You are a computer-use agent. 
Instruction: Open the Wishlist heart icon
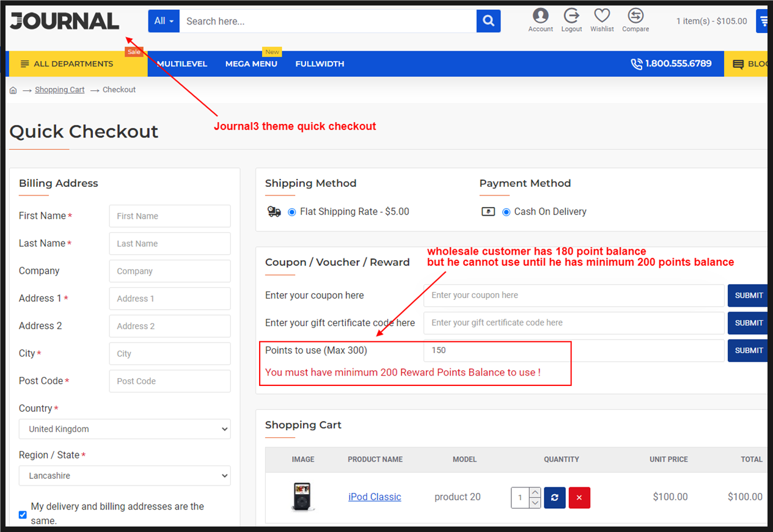click(x=602, y=16)
